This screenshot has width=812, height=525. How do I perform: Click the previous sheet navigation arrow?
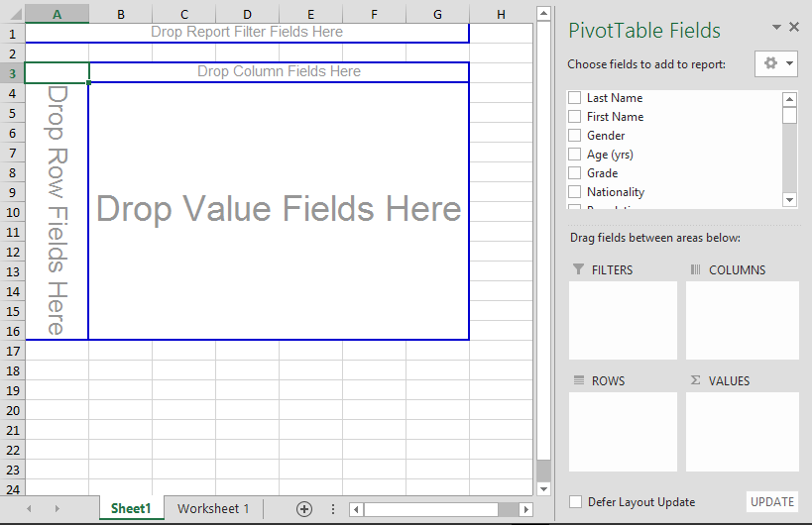[29, 509]
